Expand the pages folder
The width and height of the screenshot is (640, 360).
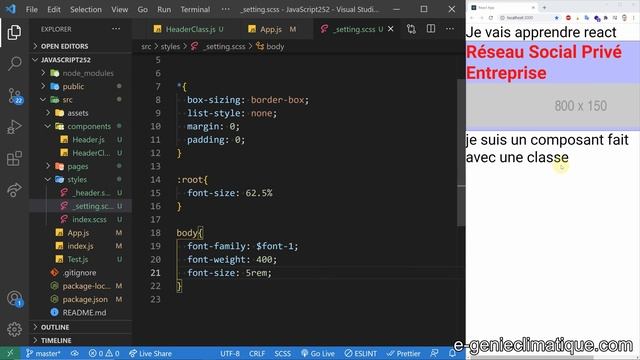[78, 167]
